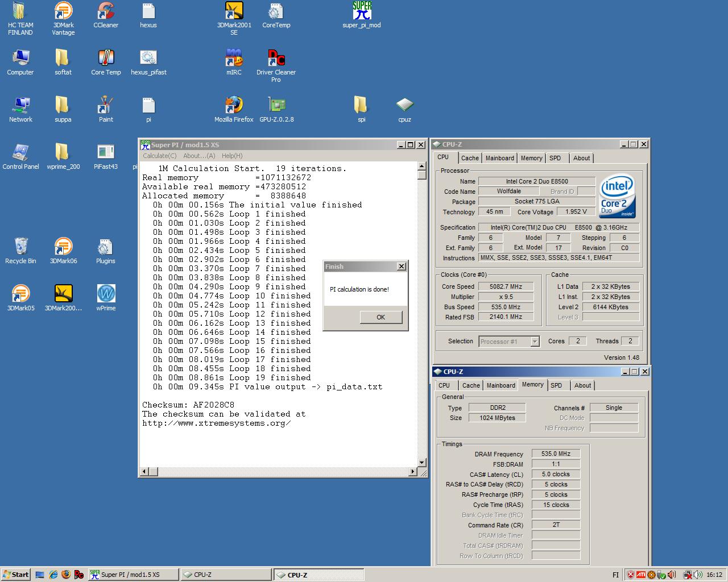Screen dimensions: 728x582
Task: Click the Super PI vertical scrollbar down arrow
Action: [x=422, y=463]
